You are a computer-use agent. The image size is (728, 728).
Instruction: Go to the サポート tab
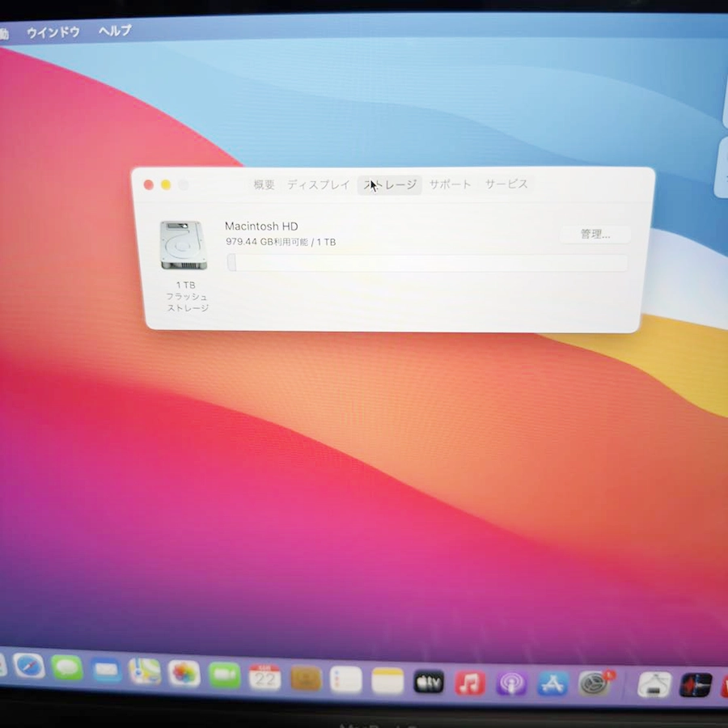pyautogui.click(x=450, y=184)
